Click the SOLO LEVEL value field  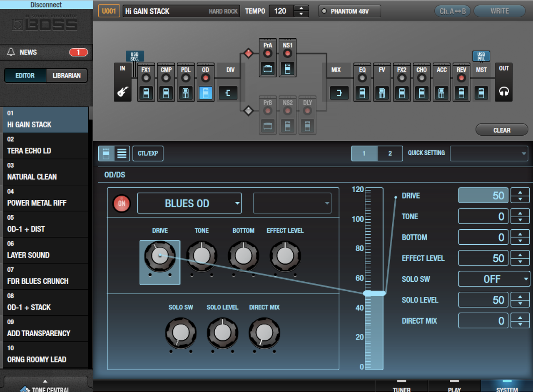483,300
